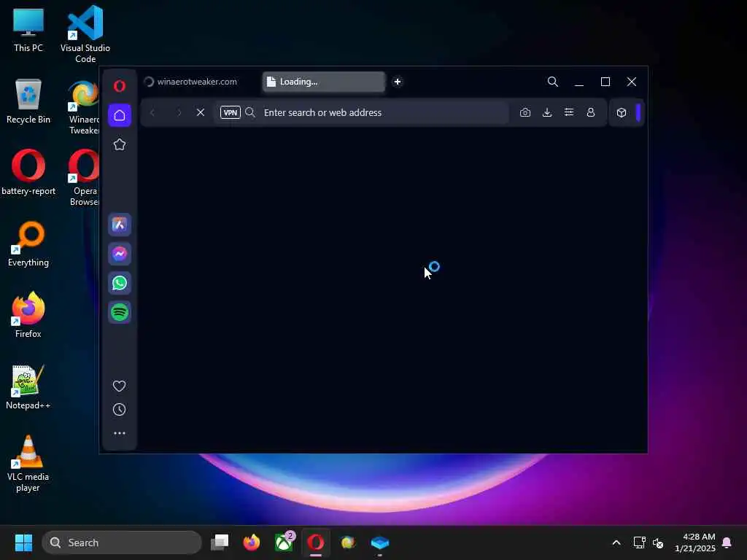This screenshot has height=560, width=747.
Task: Show hidden tray icons chevron
Action: 616,542
